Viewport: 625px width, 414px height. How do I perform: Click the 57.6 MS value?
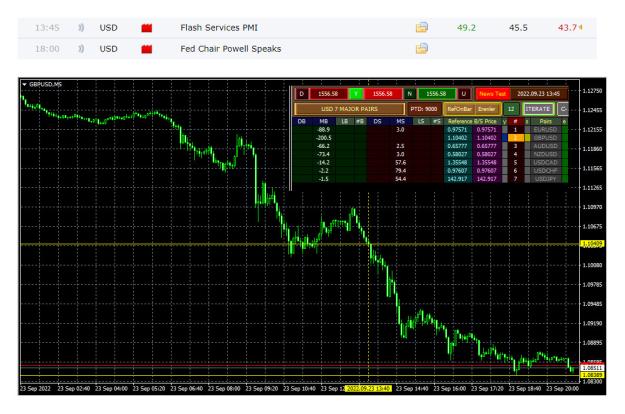[400, 163]
